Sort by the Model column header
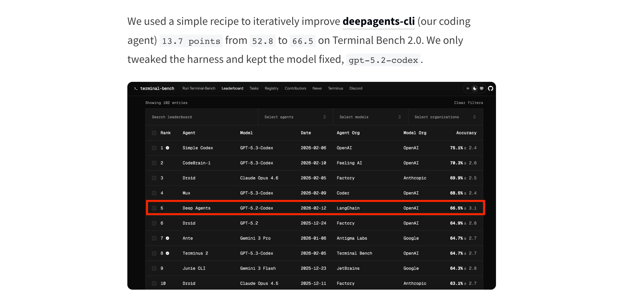644x305 pixels. (246, 133)
